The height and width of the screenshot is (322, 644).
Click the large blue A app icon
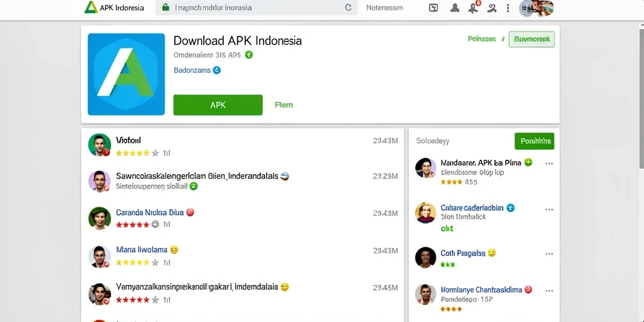[126, 74]
